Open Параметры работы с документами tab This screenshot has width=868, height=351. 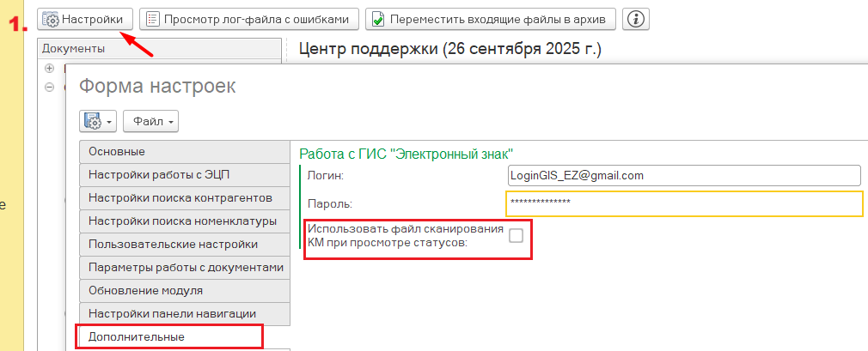click(x=185, y=268)
